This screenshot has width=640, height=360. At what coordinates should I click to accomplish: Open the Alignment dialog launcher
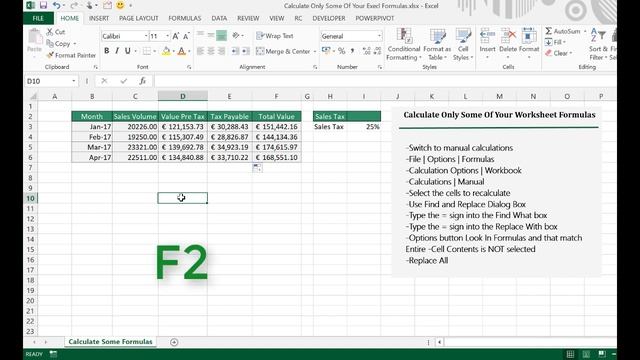click(315, 67)
